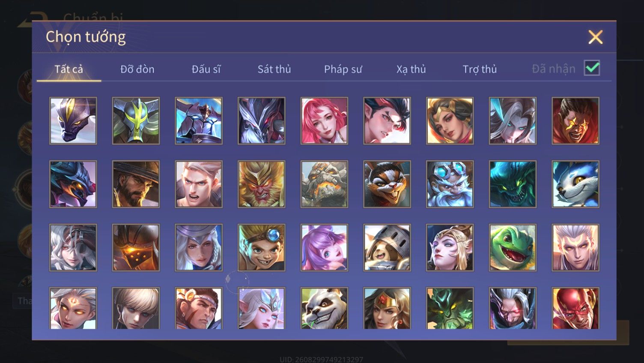Open the Trợ thủ tab
The width and height of the screenshot is (644, 363).
[x=480, y=69]
